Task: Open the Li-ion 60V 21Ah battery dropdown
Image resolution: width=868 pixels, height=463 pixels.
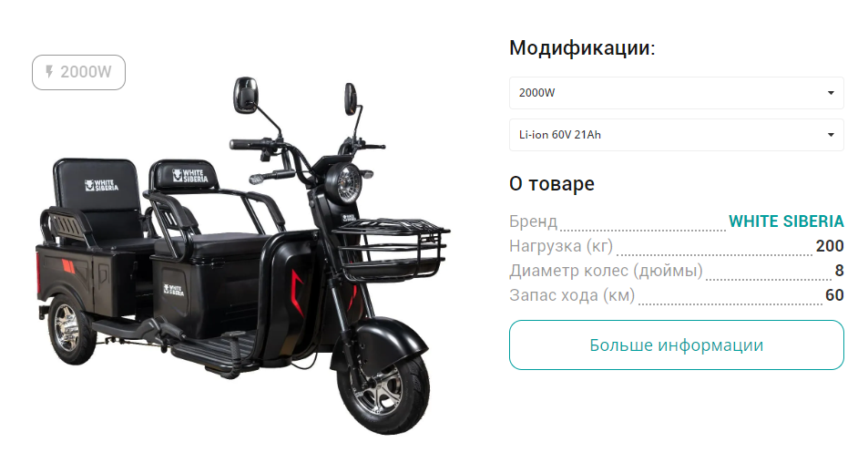Action: click(x=677, y=135)
